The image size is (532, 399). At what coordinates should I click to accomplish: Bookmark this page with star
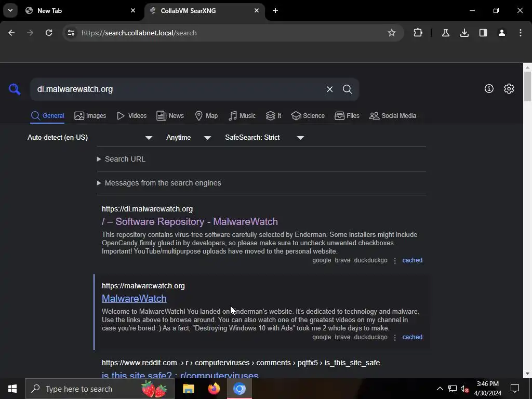[392, 33]
